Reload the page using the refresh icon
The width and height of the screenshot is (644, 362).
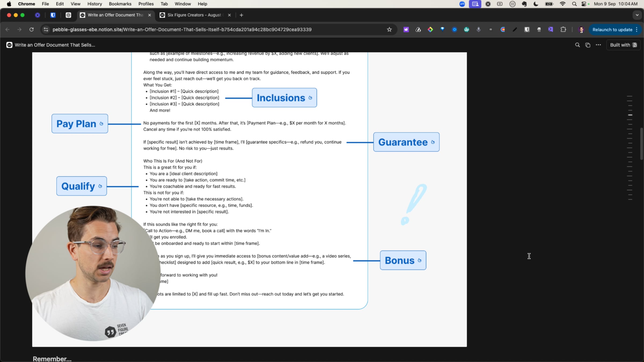[x=31, y=29]
